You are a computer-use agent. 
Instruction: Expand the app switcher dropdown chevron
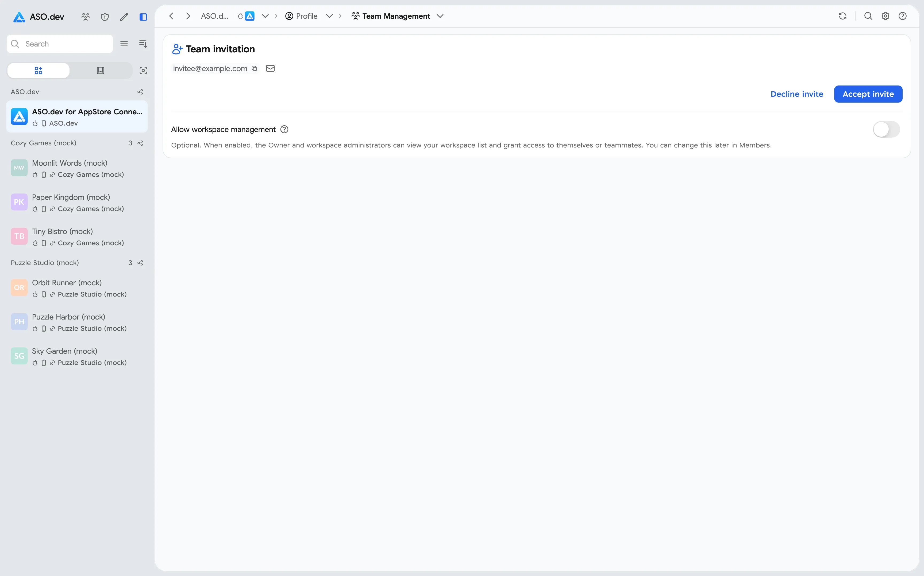pyautogui.click(x=265, y=16)
